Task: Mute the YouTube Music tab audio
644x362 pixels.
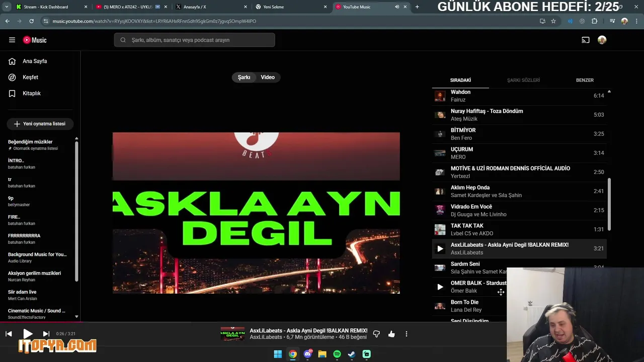Action: (x=397, y=7)
